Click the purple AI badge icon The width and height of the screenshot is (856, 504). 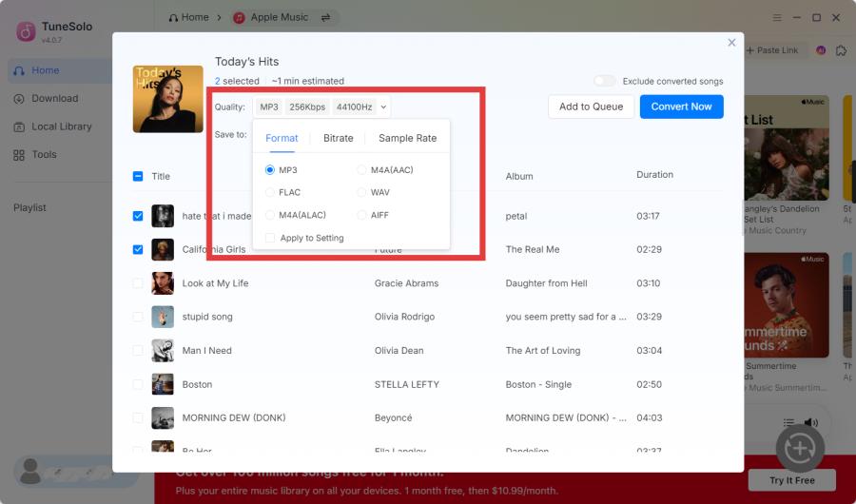[x=821, y=50]
